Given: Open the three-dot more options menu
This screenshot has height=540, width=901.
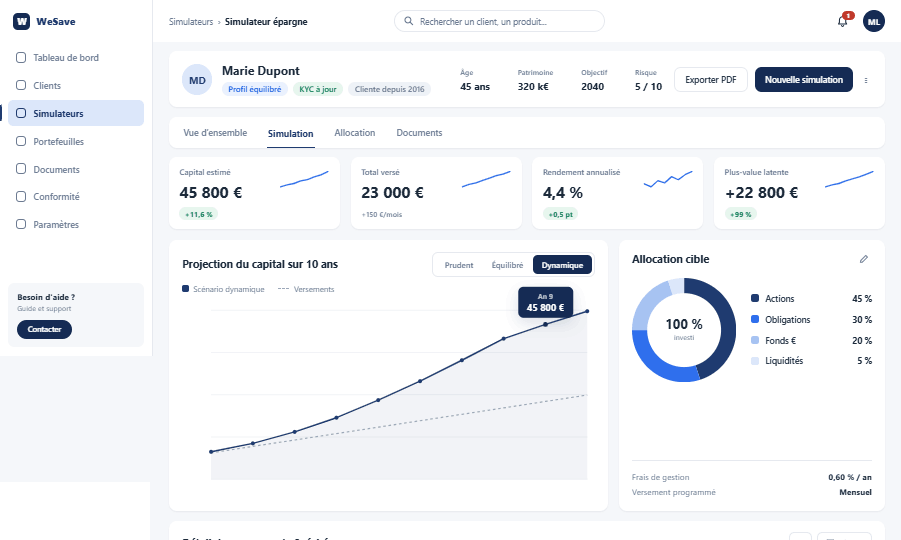Looking at the screenshot, I should point(865,80).
